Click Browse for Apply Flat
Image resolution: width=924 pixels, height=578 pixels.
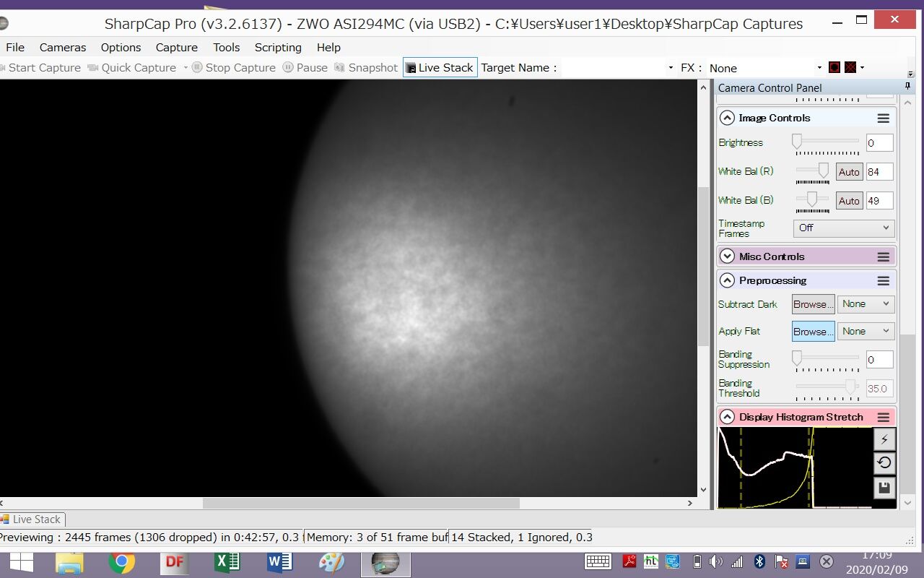(x=813, y=331)
